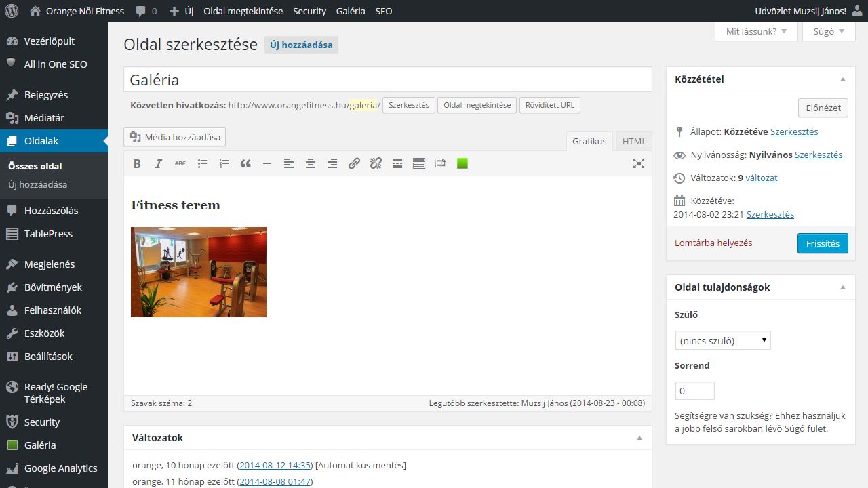Open the Szülő parent page dropdown
This screenshot has height=488, width=868.
coord(723,340)
